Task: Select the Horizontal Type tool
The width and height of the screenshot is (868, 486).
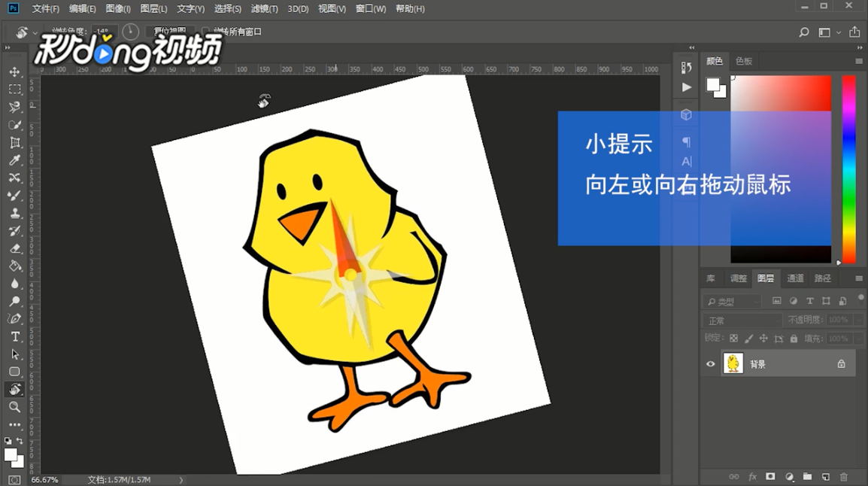Action: 15,336
